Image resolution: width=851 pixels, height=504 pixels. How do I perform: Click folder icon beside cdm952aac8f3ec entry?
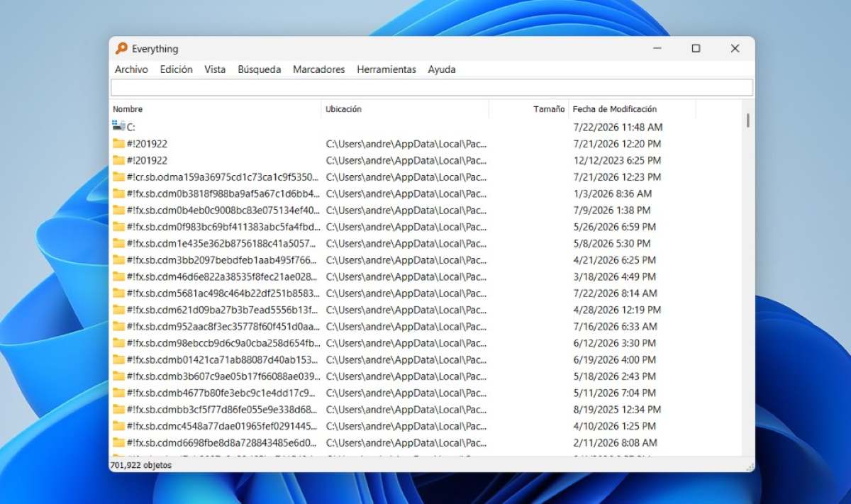point(118,326)
